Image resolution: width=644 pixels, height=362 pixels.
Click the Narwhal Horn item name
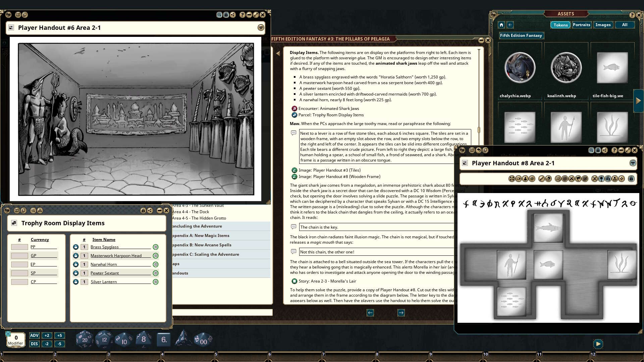(x=104, y=264)
